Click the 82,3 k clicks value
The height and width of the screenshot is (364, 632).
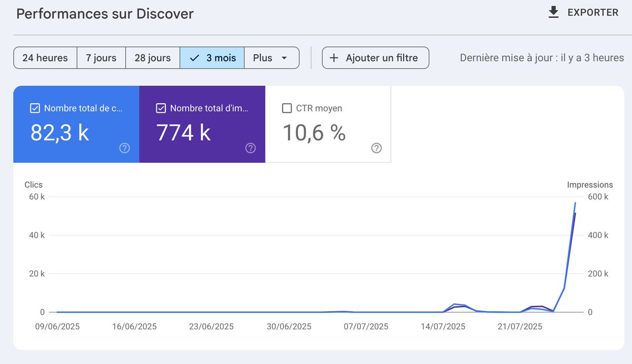tap(60, 133)
